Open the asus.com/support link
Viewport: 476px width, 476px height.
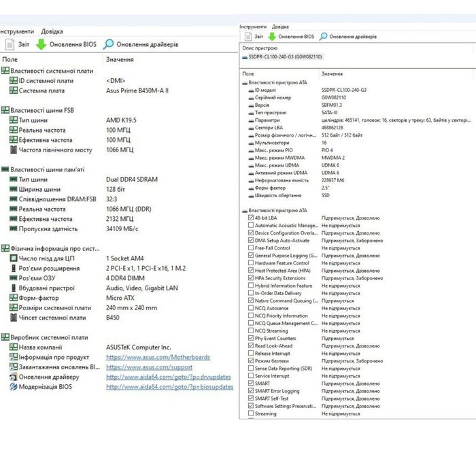pos(149,367)
